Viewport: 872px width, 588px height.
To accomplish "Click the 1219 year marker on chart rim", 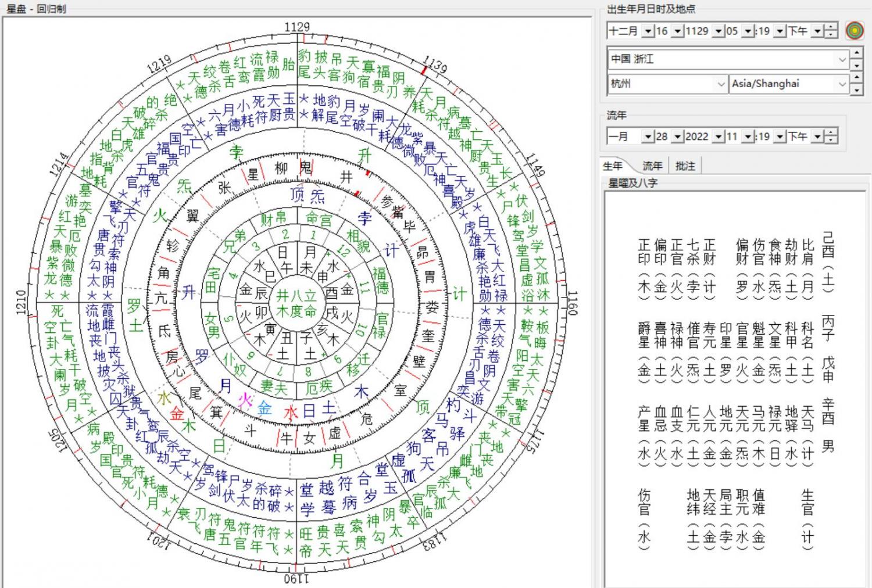I will coord(159,64).
